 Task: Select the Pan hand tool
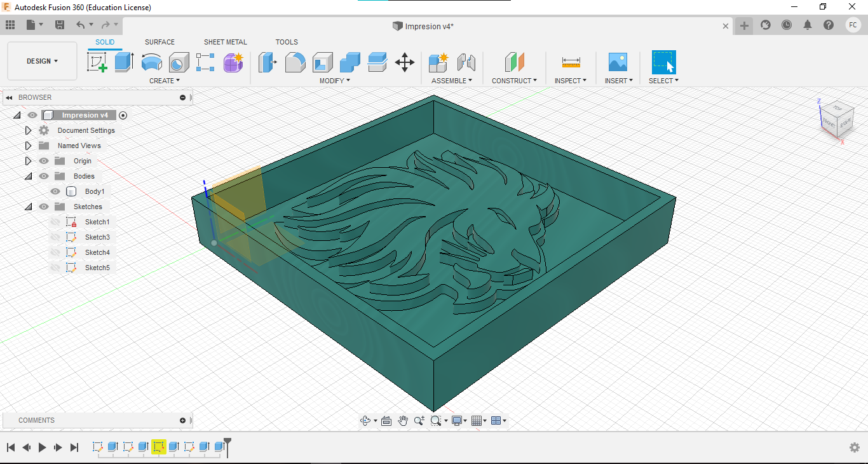pyautogui.click(x=403, y=421)
